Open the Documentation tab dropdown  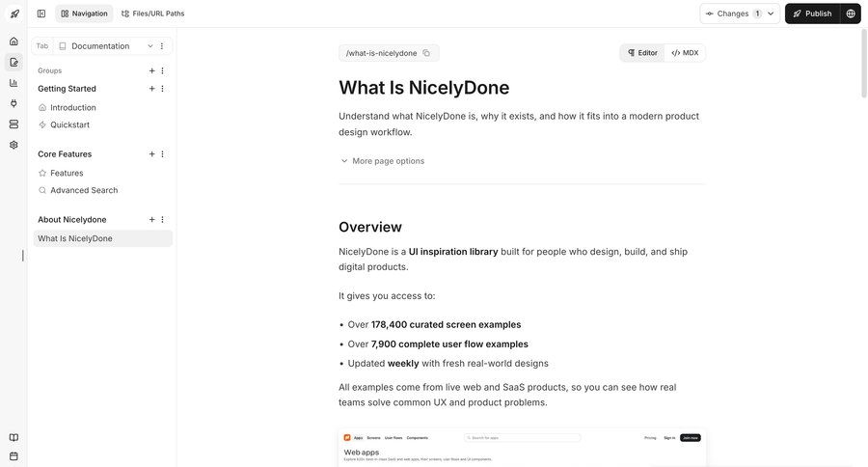(x=149, y=46)
